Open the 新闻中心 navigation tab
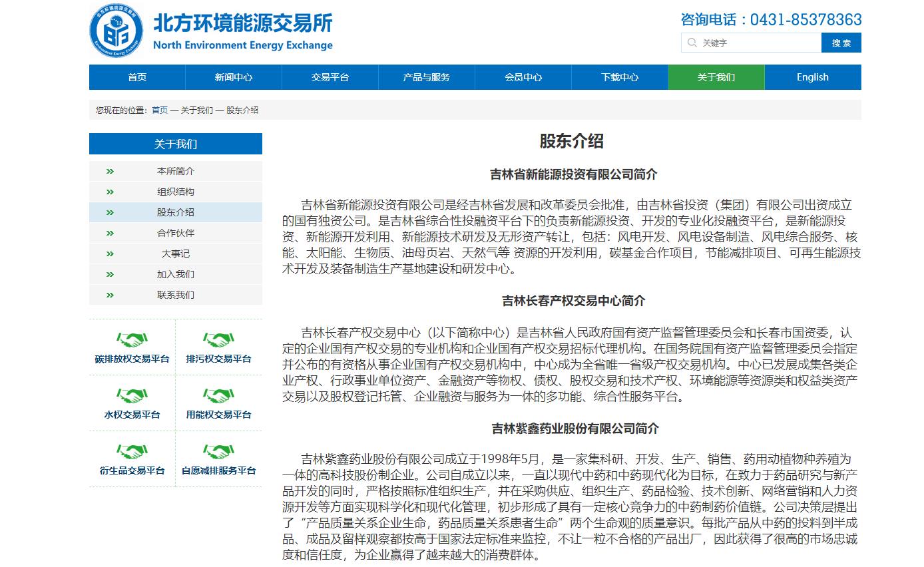The width and height of the screenshot is (924, 567). [x=234, y=77]
